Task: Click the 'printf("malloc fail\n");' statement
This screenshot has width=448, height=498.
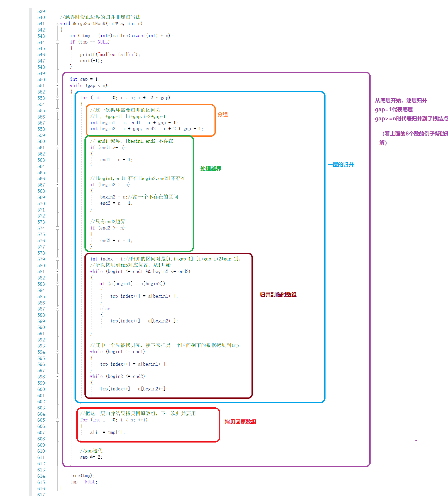Action: click(110, 54)
